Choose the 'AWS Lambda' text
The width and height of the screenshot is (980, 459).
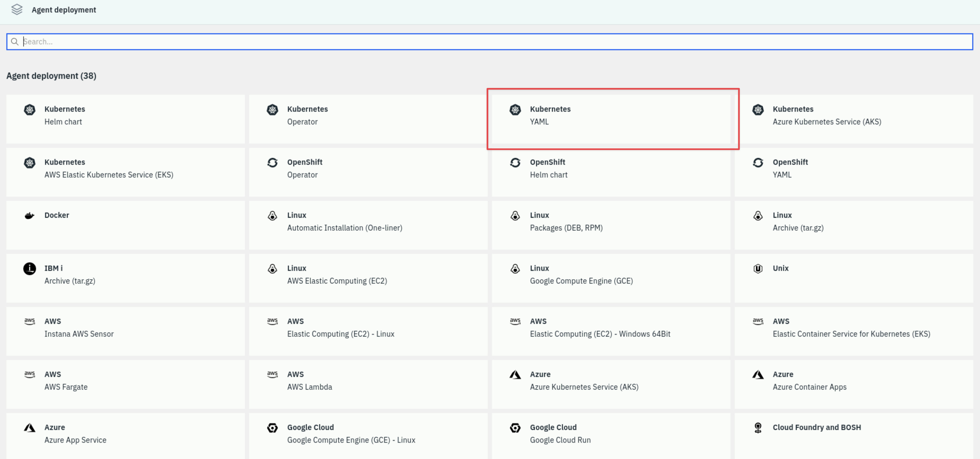[x=310, y=387]
